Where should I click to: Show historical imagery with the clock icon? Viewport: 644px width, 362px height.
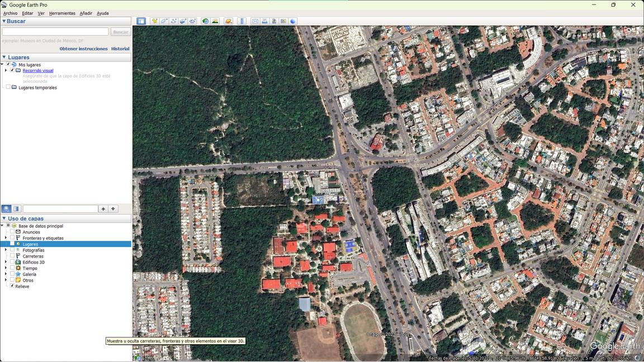pyautogui.click(x=205, y=21)
